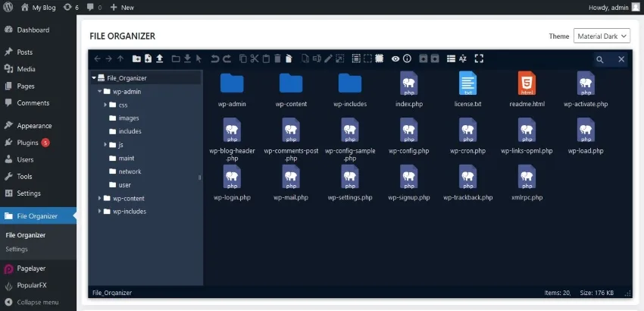The width and height of the screenshot is (644, 311).
Task: Click the Select none icon
Action: (367, 59)
